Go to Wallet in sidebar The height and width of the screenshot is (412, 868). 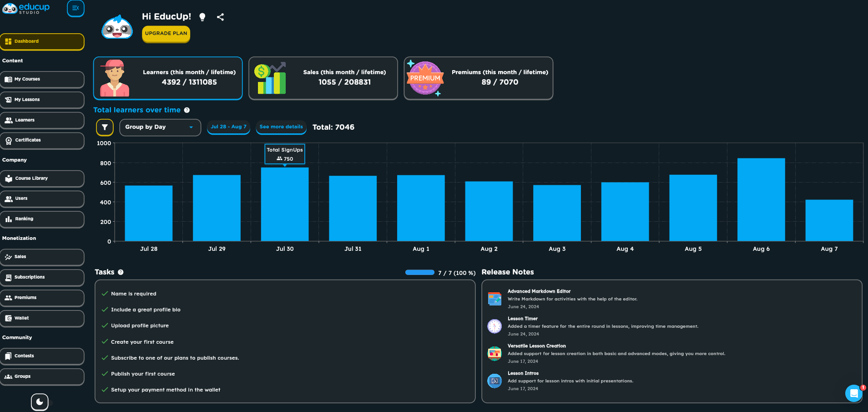[42, 318]
